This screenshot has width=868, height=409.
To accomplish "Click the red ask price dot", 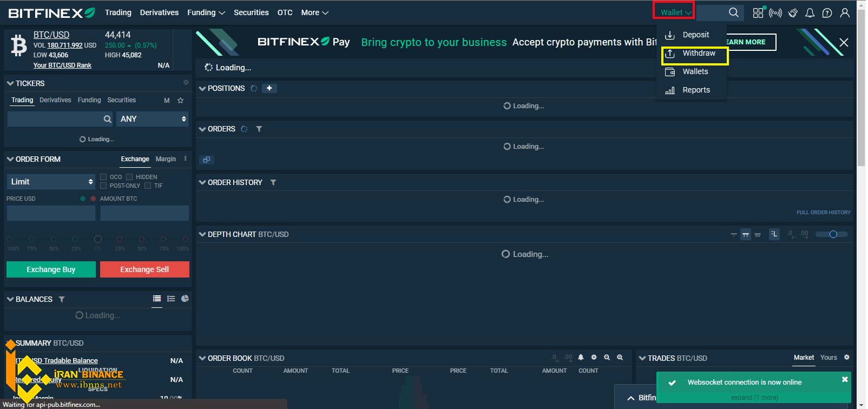I will pyautogui.click(x=93, y=199).
